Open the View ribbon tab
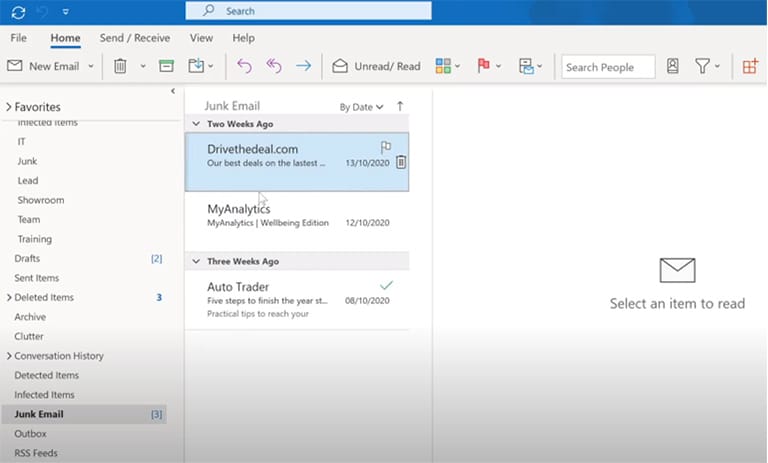Screen dimensions: 768x463 click(x=201, y=38)
